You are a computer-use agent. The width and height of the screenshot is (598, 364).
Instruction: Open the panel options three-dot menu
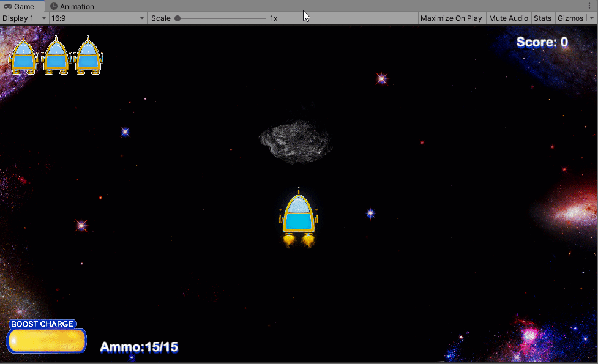click(x=589, y=6)
